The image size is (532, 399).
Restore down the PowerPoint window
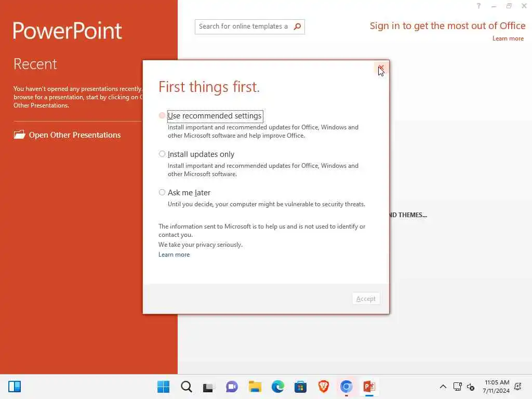coord(509,6)
